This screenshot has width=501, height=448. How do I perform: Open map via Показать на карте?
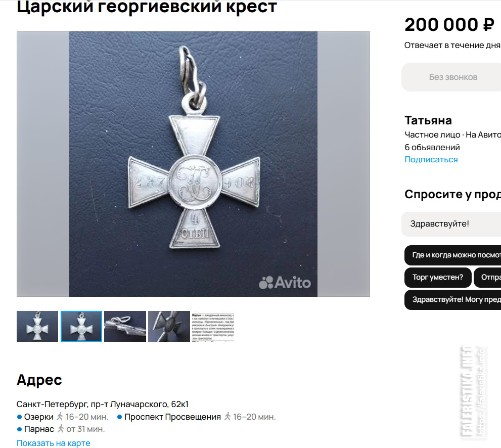click(x=54, y=443)
